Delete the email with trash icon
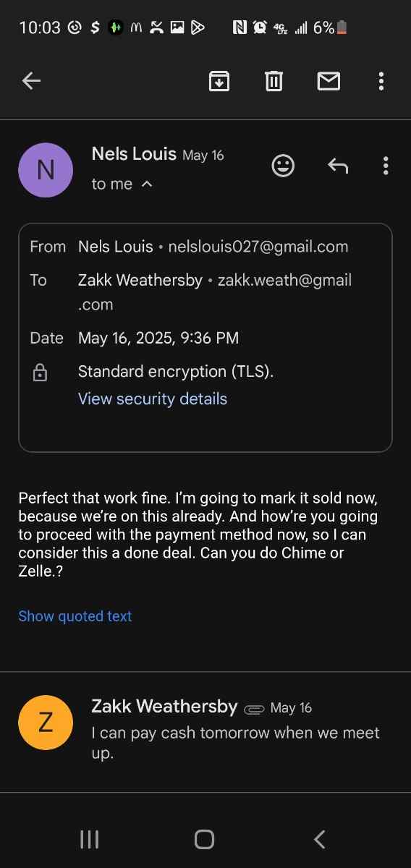This screenshot has width=411, height=868. (x=274, y=81)
